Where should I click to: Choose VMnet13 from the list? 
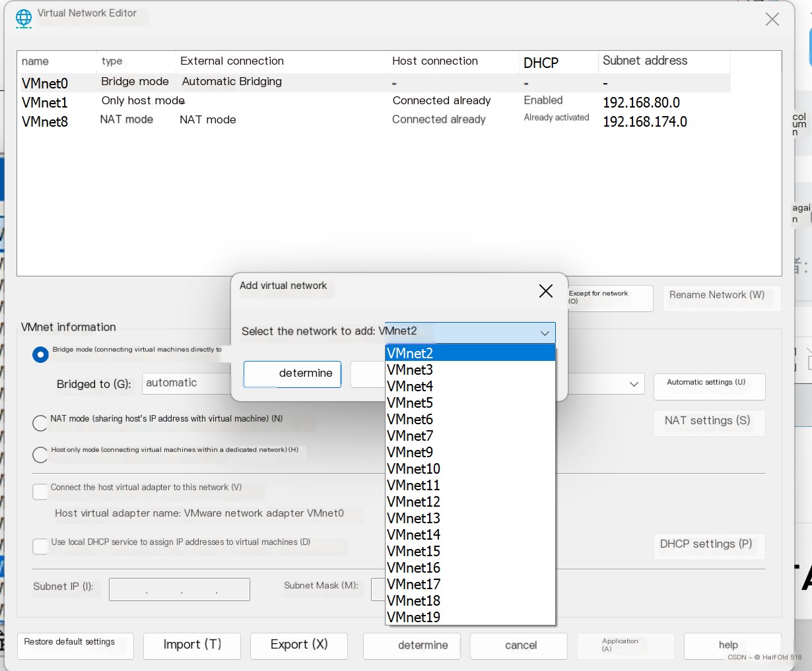point(470,518)
